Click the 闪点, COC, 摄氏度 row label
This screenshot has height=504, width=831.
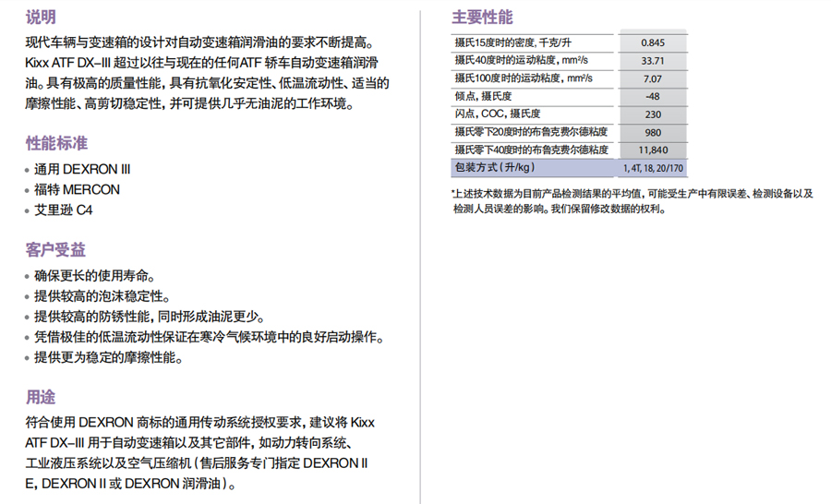click(x=497, y=114)
